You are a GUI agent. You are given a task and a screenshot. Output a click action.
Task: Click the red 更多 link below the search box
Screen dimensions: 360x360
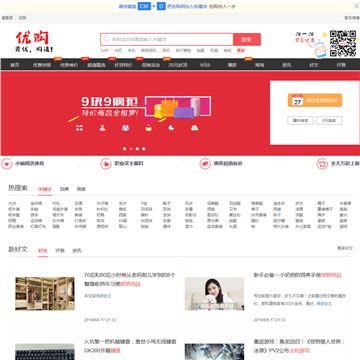coord(241,51)
